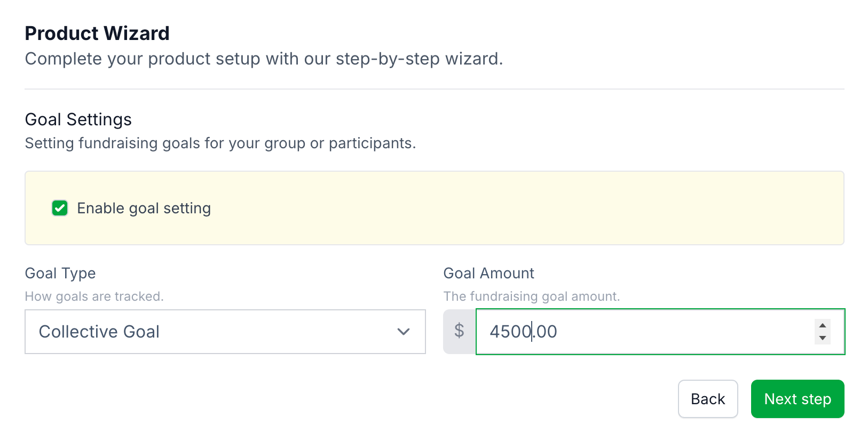This screenshot has width=868, height=433.
Task: Click 'The fundraising goal amount.' helper text
Action: [x=532, y=296]
